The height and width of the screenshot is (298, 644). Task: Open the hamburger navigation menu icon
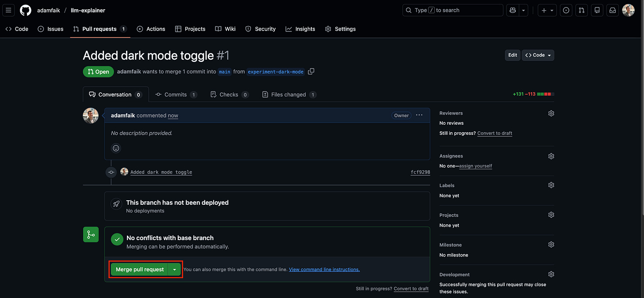8,10
